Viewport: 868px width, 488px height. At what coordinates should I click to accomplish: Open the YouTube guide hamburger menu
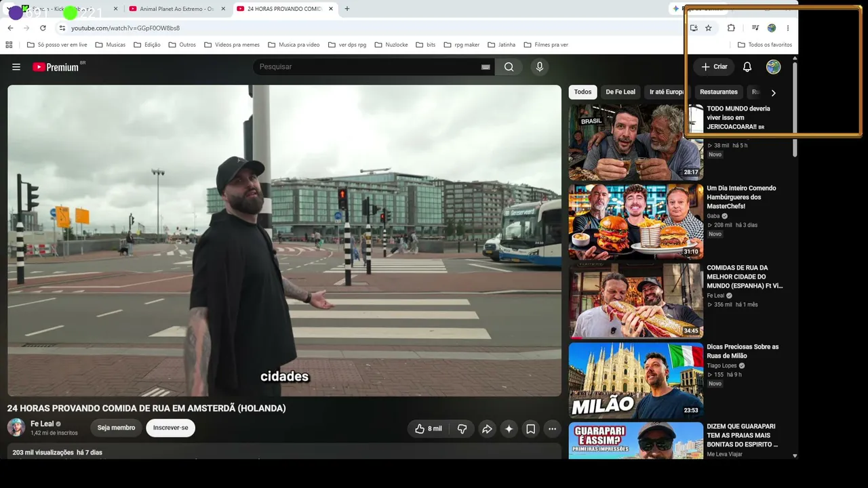pyautogui.click(x=16, y=67)
